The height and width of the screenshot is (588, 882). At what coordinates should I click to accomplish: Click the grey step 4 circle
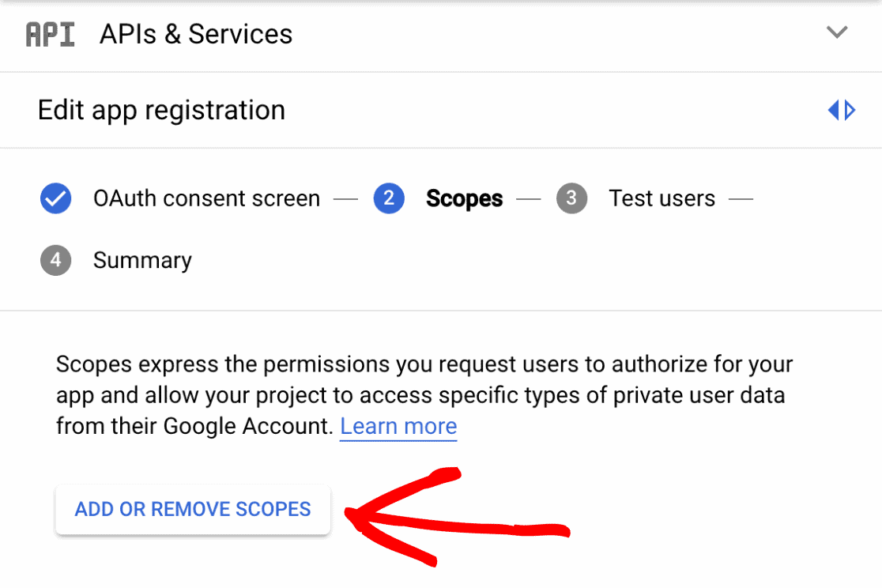click(55, 260)
